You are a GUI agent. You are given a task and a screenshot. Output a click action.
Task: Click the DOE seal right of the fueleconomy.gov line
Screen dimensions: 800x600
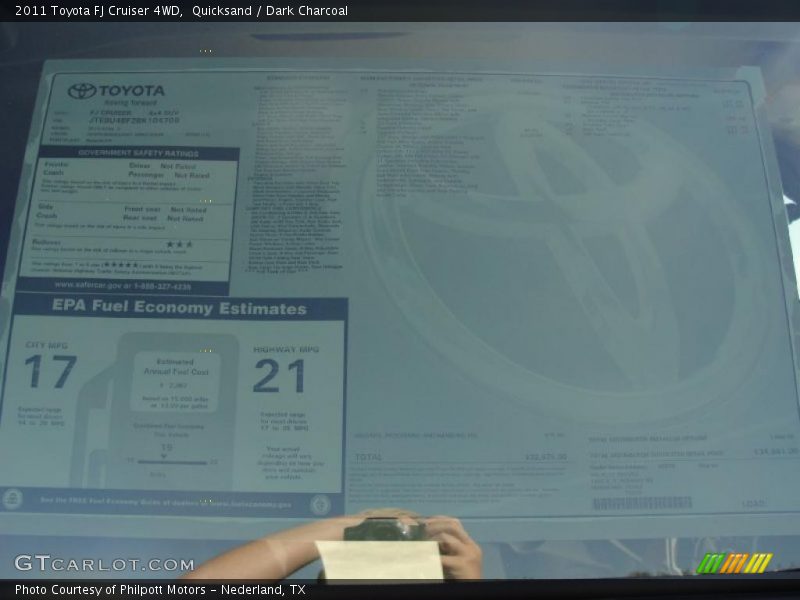320,505
